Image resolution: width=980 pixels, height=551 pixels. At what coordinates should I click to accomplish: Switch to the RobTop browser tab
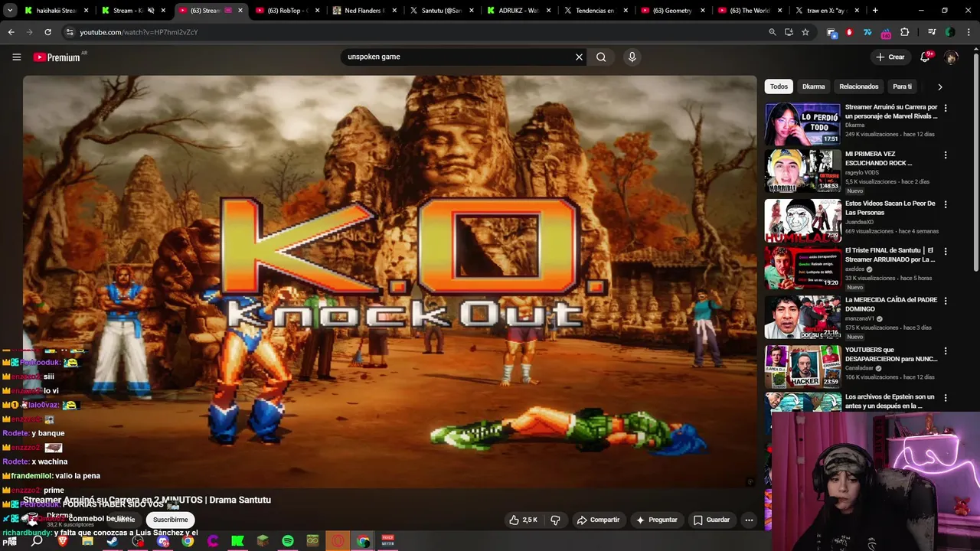288,11
